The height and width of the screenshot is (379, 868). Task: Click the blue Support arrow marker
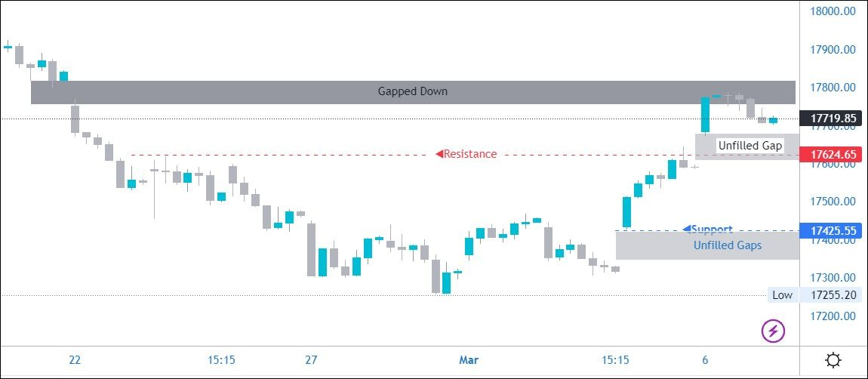(x=687, y=229)
